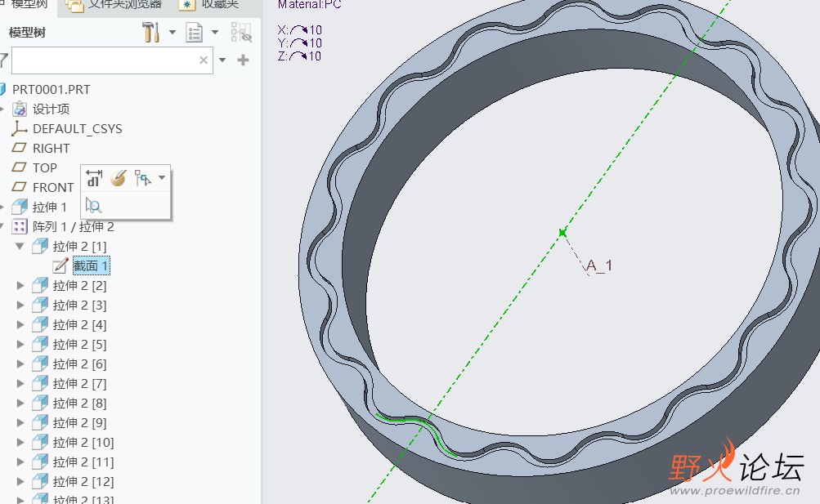Screen dimensions: 820x504
Task: Select 拉伸 2 [6] feature
Action: pos(79,364)
